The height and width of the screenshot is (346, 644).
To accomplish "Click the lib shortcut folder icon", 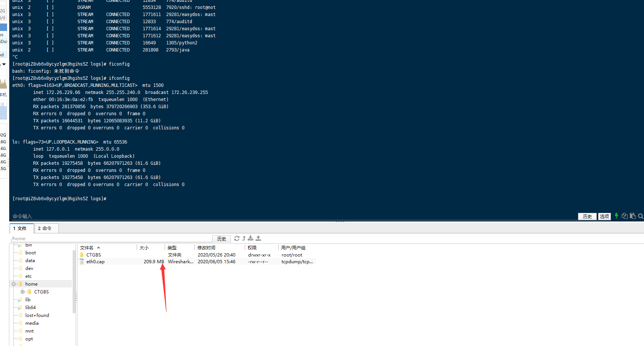I will click(20, 300).
